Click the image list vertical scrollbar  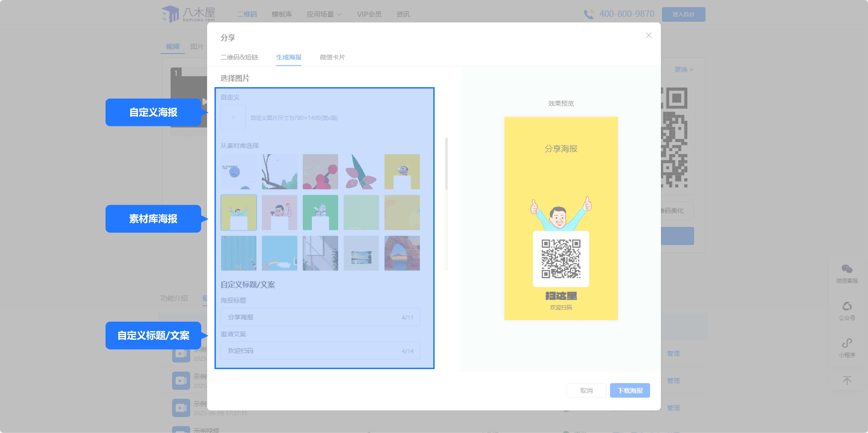tap(446, 163)
